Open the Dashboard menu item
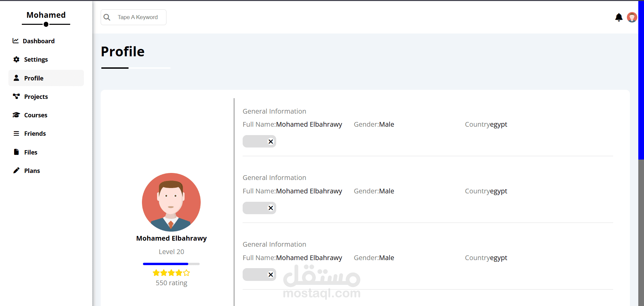The image size is (644, 306). pyautogui.click(x=46, y=41)
